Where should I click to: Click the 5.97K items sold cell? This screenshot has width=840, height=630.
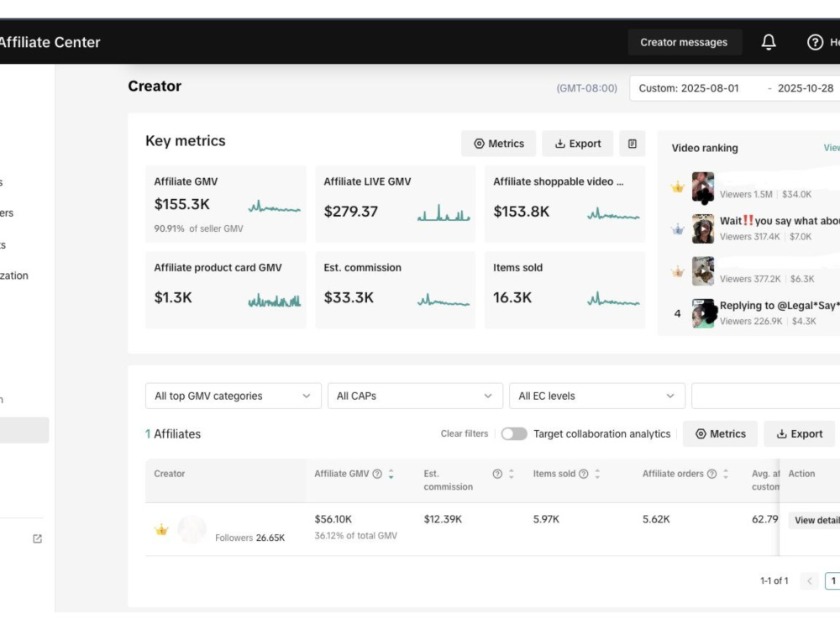[x=546, y=519]
